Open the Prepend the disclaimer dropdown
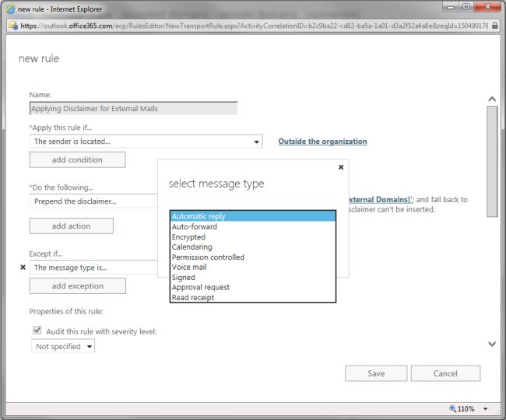Viewport: 506px width, 420px height. 93,201
